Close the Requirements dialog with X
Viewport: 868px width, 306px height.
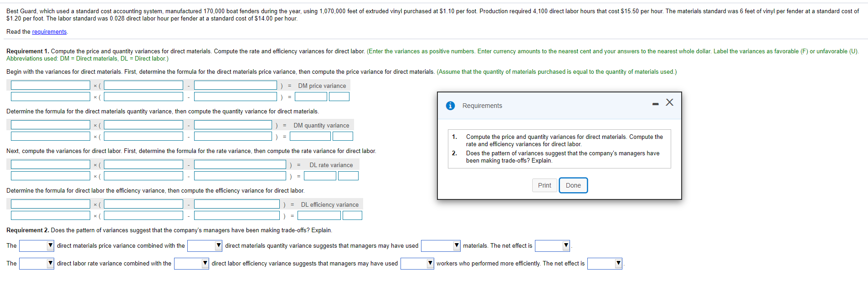coord(669,102)
